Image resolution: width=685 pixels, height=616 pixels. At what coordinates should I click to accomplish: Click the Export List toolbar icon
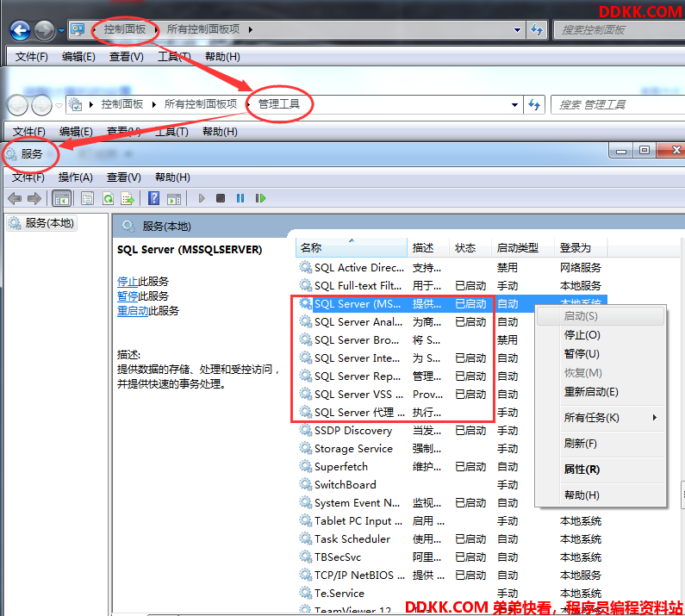pos(128,199)
